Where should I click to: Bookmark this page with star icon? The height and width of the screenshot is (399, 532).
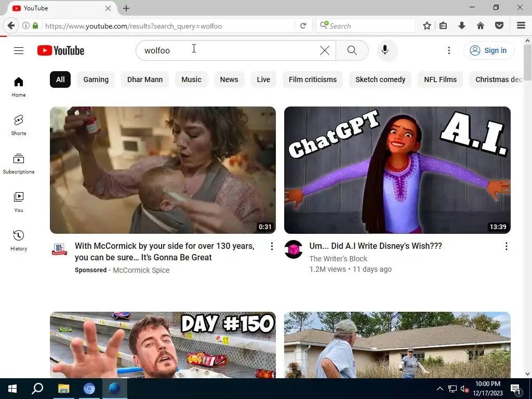427,25
